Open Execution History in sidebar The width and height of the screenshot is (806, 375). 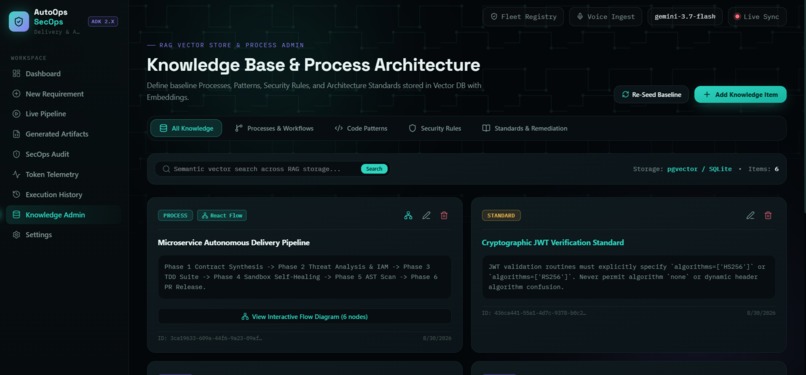click(63, 195)
